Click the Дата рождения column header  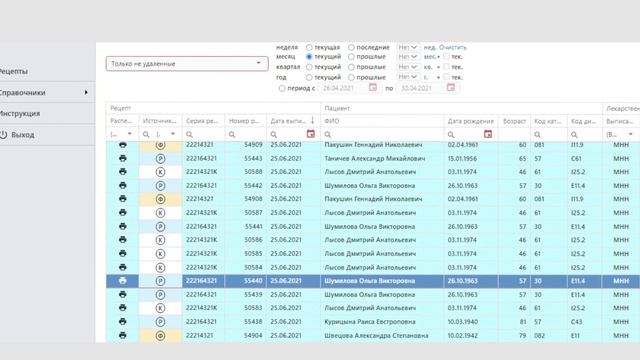471,121
